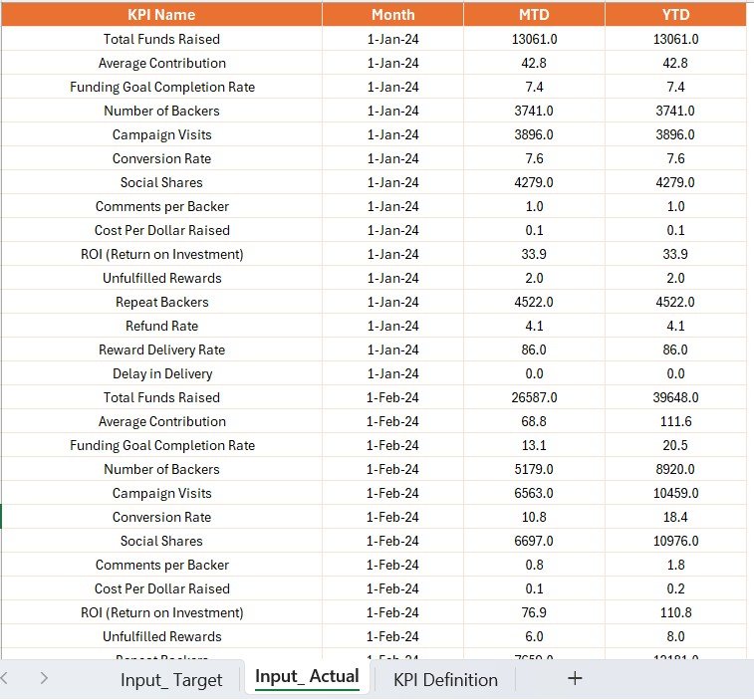754x700 pixels.
Task: Select MTD value 3741.0
Action: pyautogui.click(x=534, y=111)
